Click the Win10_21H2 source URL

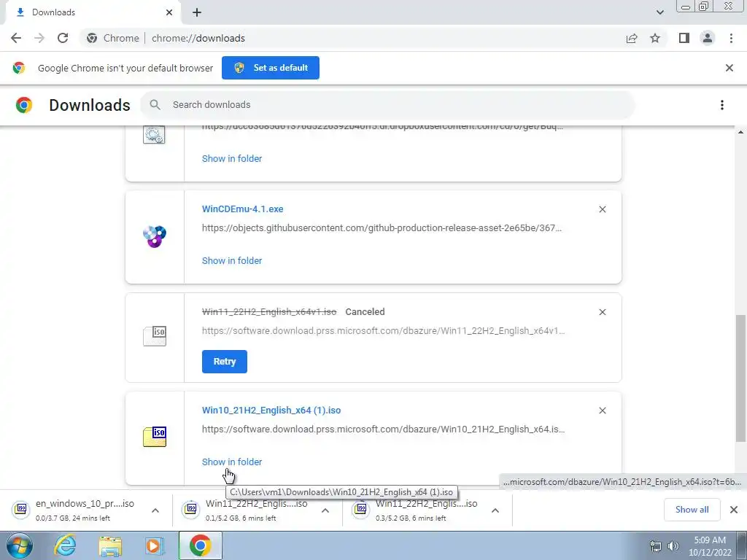[384, 429]
